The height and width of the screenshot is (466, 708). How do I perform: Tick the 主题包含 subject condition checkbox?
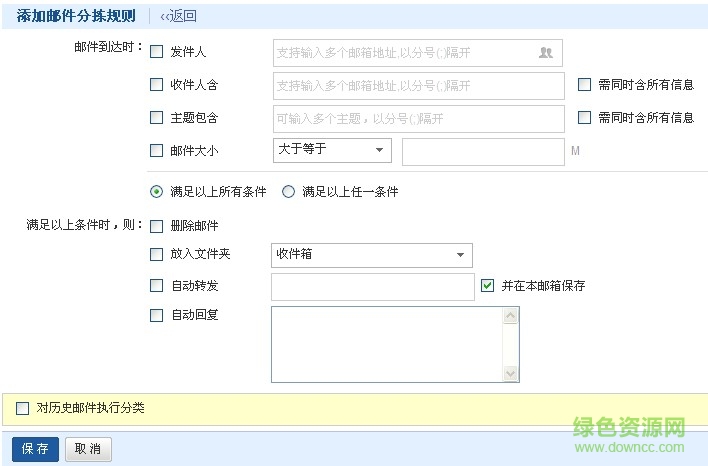tap(156, 118)
